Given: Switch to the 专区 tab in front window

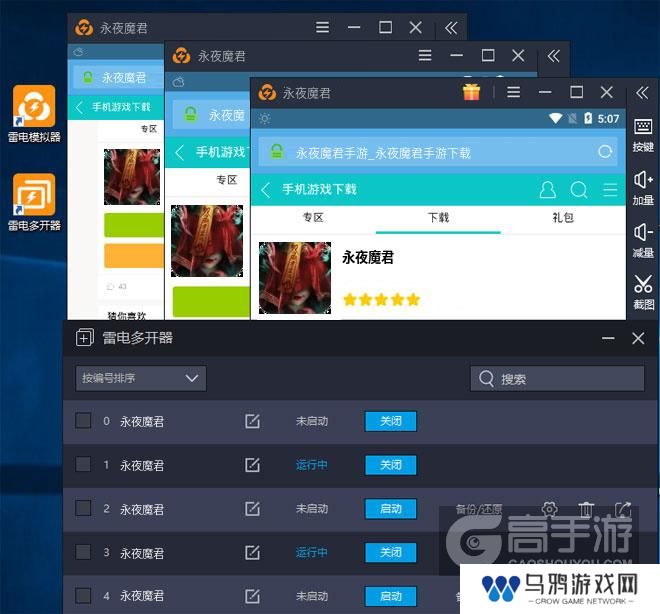Looking at the screenshot, I should [313, 218].
